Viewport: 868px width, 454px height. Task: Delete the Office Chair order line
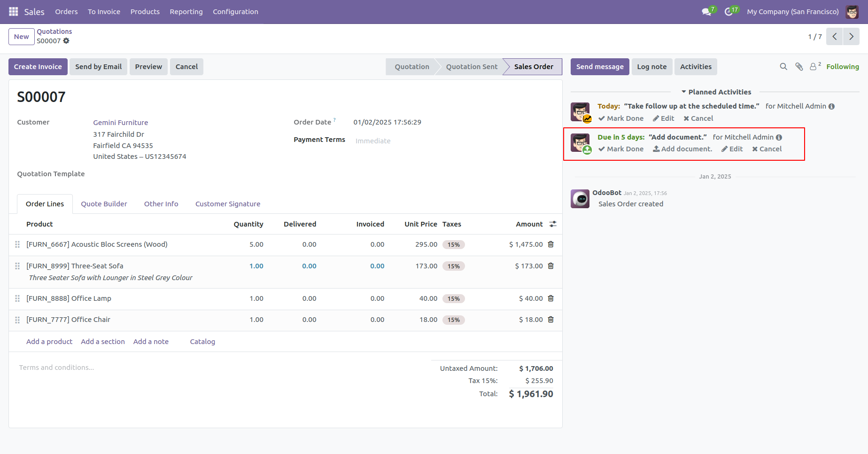coord(551,320)
